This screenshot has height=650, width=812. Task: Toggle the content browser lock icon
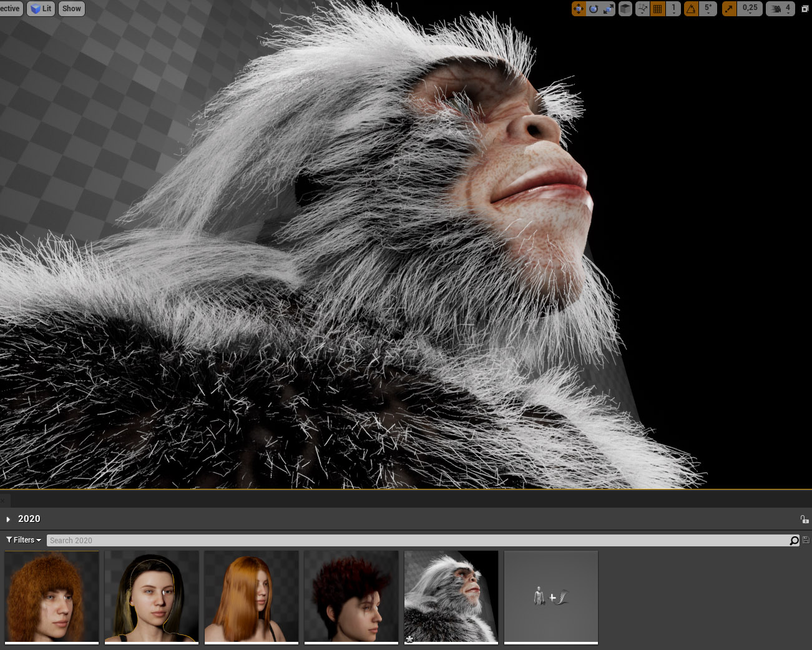(805, 519)
